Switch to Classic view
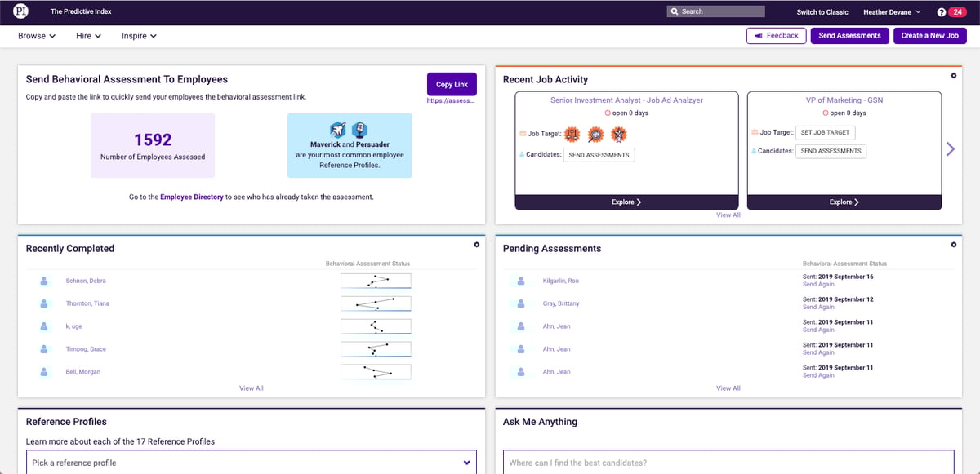Image resolution: width=980 pixels, height=474 pixels. 822,12
